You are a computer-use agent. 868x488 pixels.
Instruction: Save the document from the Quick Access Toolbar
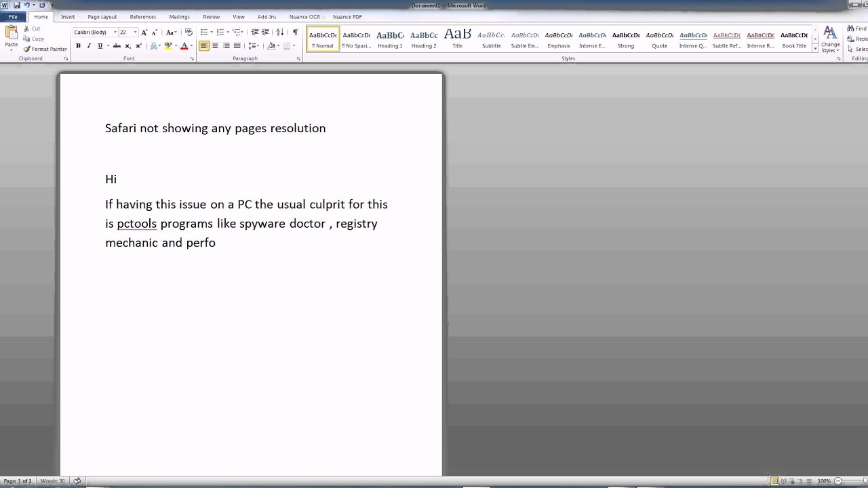pyautogui.click(x=16, y=5)
